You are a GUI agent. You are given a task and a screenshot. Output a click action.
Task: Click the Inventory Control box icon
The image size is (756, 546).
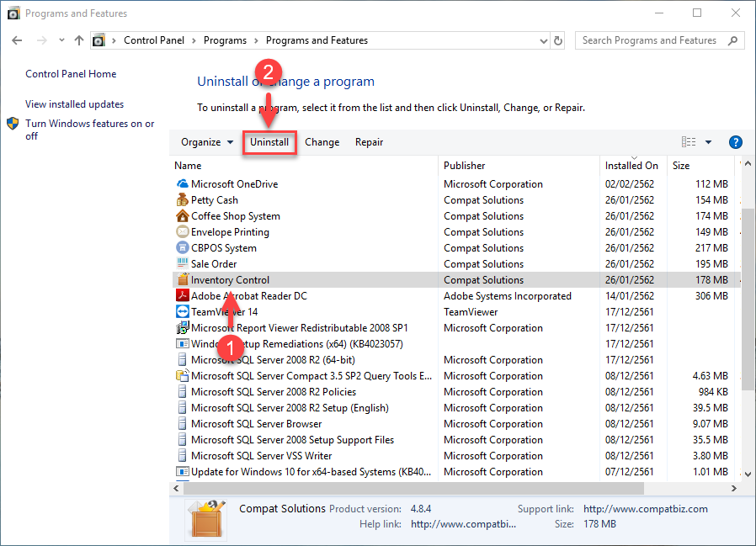(182, 279)
